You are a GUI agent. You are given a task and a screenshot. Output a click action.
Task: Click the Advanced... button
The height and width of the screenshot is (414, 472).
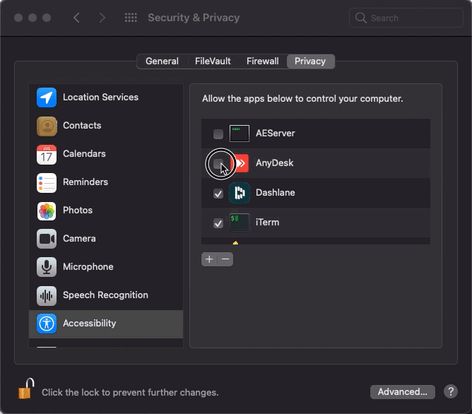(402, 392)
